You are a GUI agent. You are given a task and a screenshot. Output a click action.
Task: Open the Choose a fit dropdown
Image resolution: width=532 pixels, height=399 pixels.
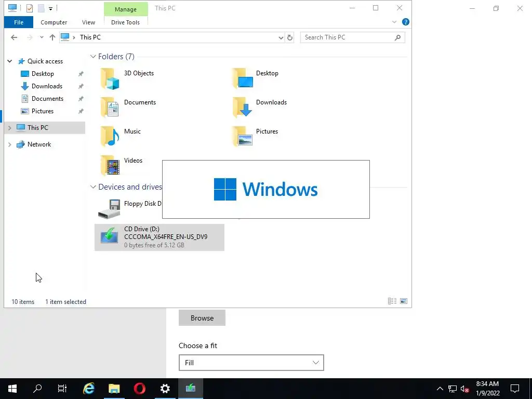(x=251, y=363)
